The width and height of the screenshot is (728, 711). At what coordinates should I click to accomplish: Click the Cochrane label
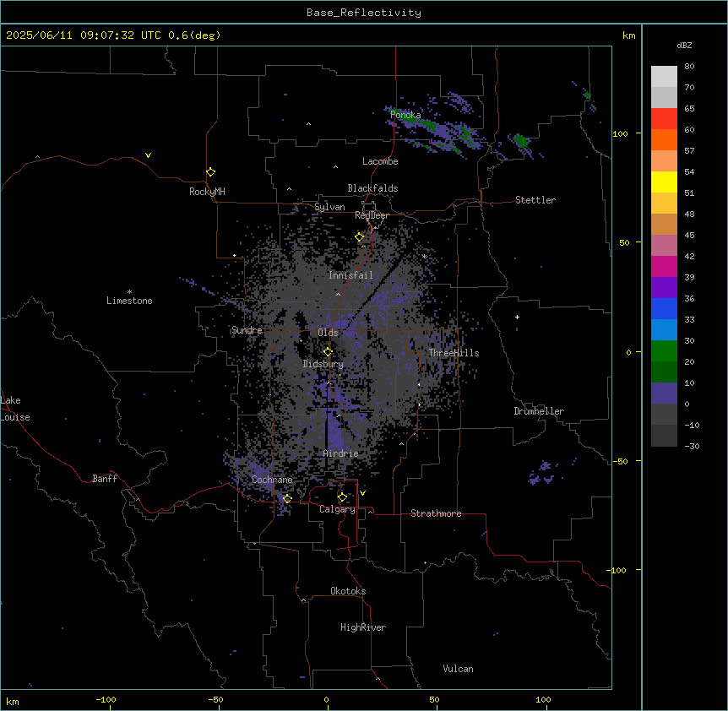[272, 480]
